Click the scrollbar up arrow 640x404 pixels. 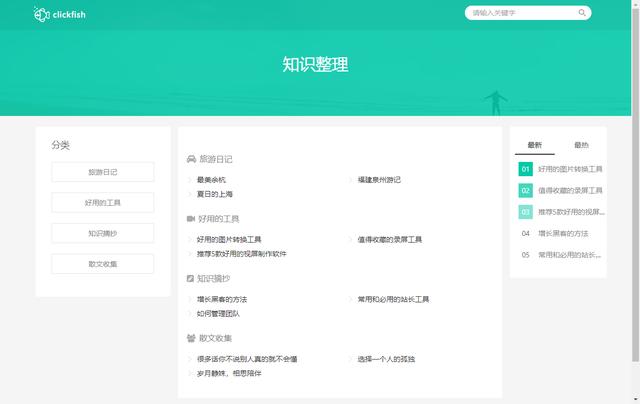636,3
